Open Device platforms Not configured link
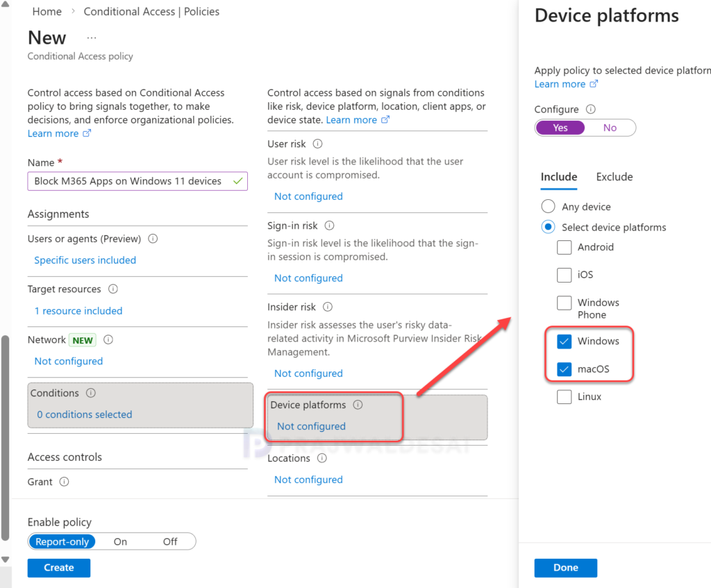 (311, 426)
